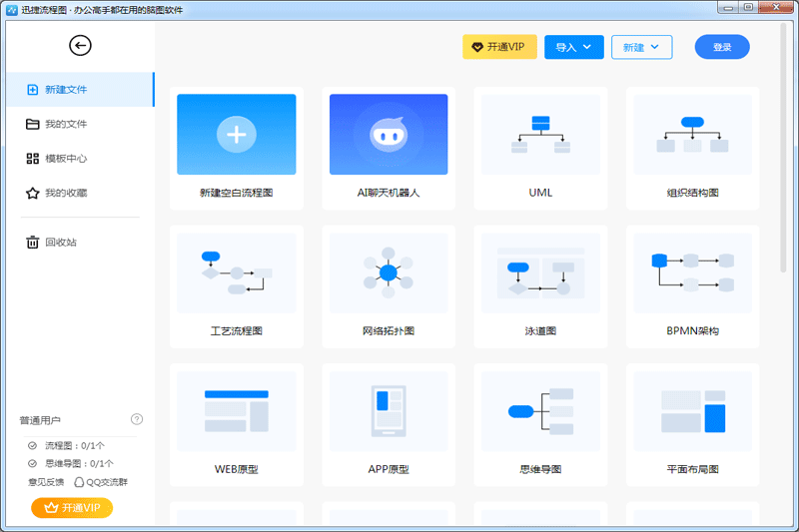This screenshot has width=799, height=532.
Task: Click the blue 登录 button
Action: [x=721, y=47]
